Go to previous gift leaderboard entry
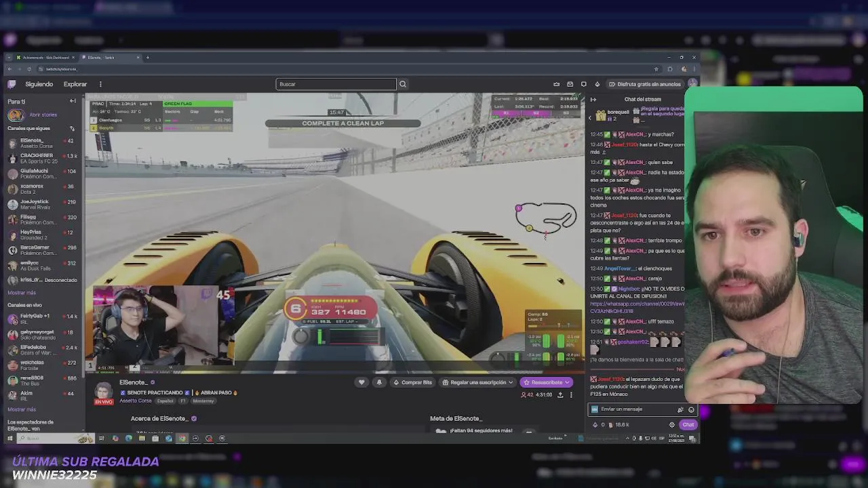The image size is (868, 488). (590, 118)
